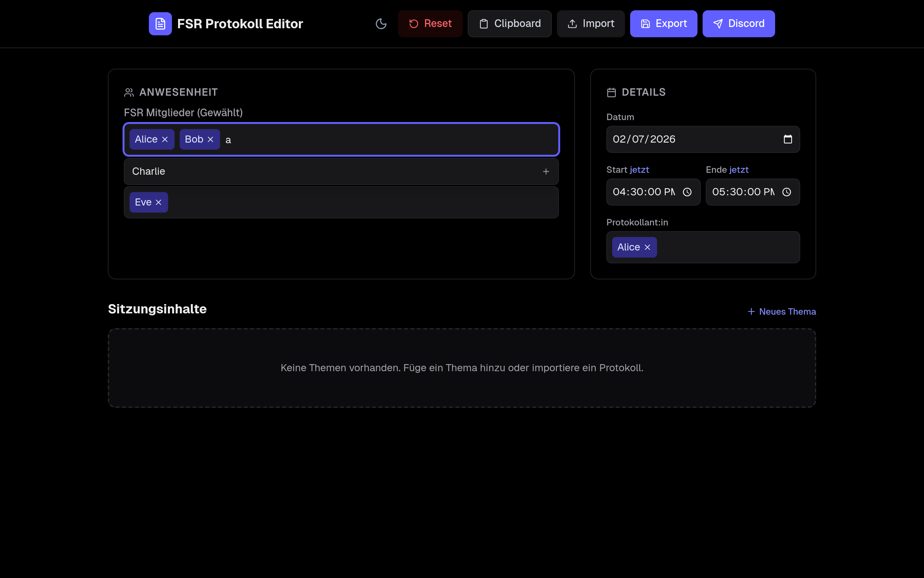924x578 pixels.
Task: Remove the Bob tag
Action: coord(210,140)
